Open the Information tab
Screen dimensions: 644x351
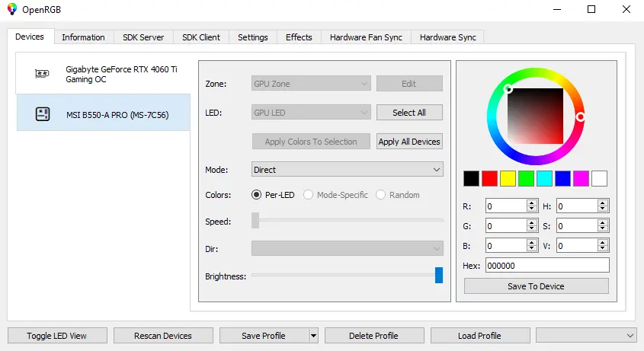click(83, 37)
